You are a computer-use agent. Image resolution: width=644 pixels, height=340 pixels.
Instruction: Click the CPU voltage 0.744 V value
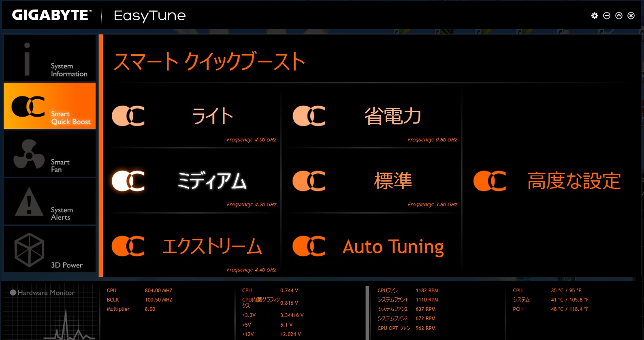click(x=289, y=291)
